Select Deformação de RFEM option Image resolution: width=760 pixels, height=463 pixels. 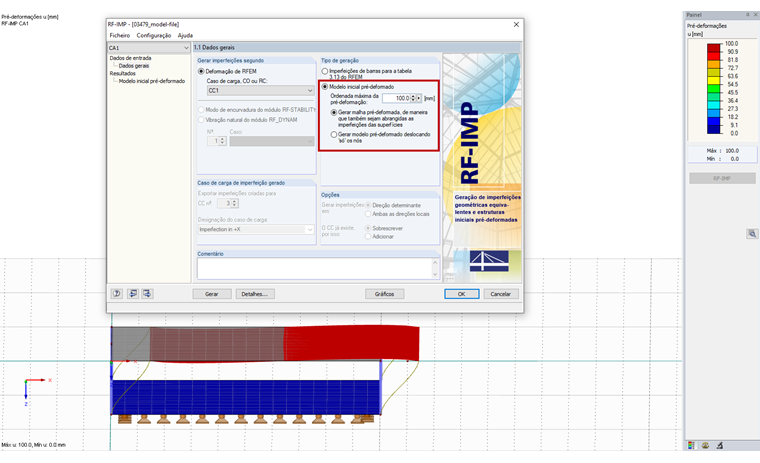pos(201,71)
